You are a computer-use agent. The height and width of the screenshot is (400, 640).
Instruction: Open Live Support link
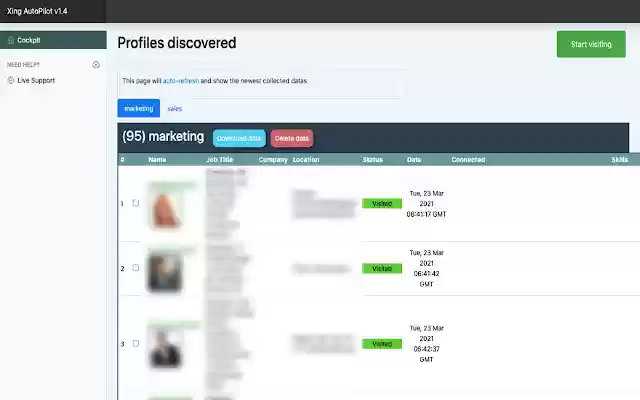[36, 80]
